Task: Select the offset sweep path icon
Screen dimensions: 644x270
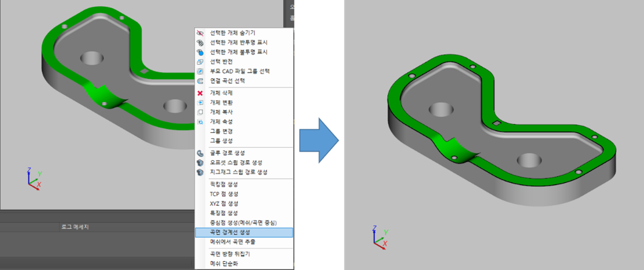Action: 199,162
